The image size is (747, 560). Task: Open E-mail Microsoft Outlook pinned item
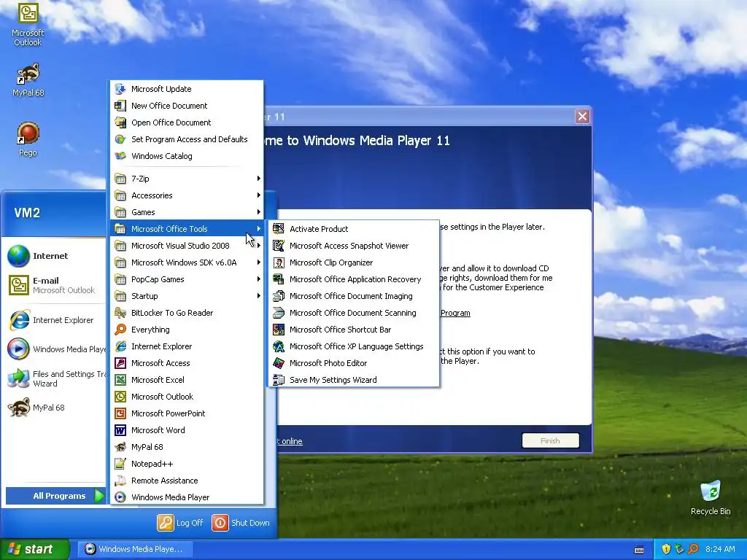coord(54,285)
